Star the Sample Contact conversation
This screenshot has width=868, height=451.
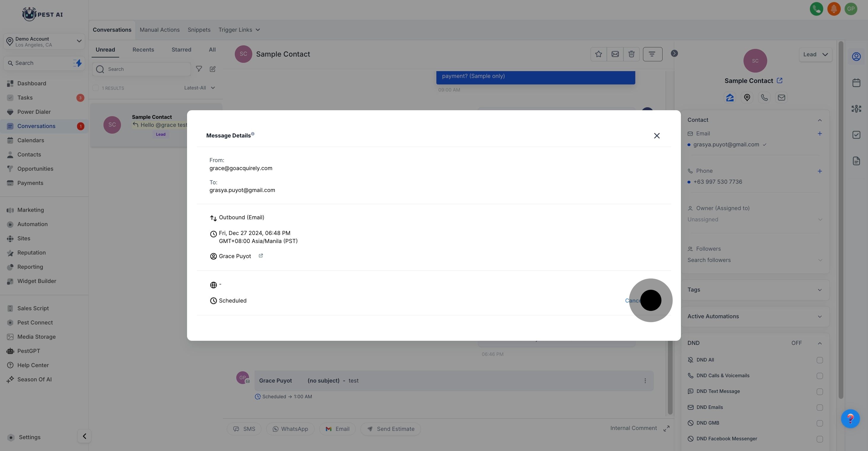click(x=599, y=54)
